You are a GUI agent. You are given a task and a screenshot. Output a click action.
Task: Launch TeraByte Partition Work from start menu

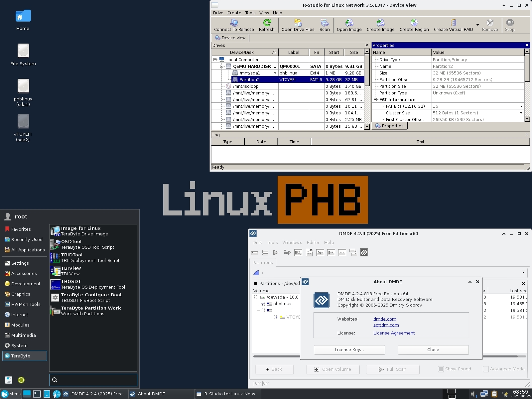93,311
